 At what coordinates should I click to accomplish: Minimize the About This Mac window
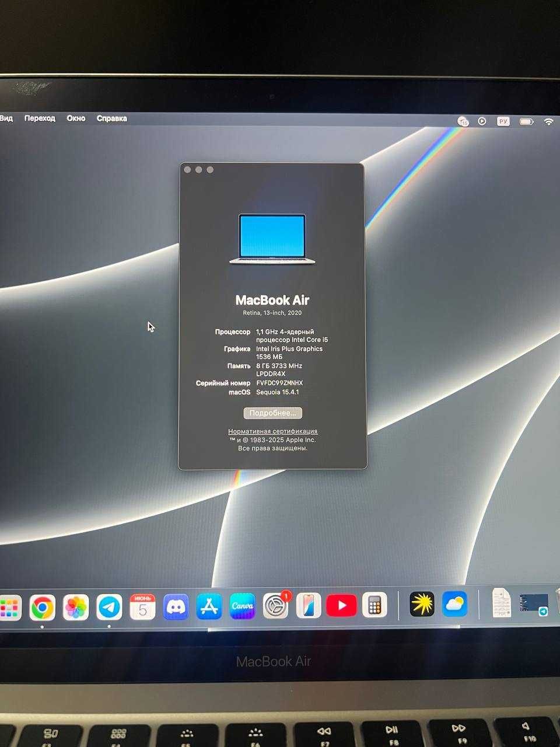click(x=199, y=170)
